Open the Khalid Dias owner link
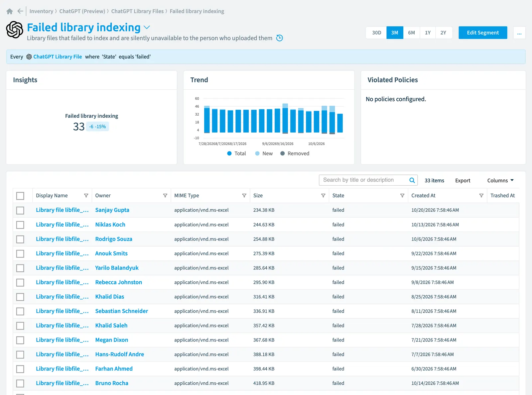Image resolution: width=532 pixels, height=395 pixels. tap(110, 297)
